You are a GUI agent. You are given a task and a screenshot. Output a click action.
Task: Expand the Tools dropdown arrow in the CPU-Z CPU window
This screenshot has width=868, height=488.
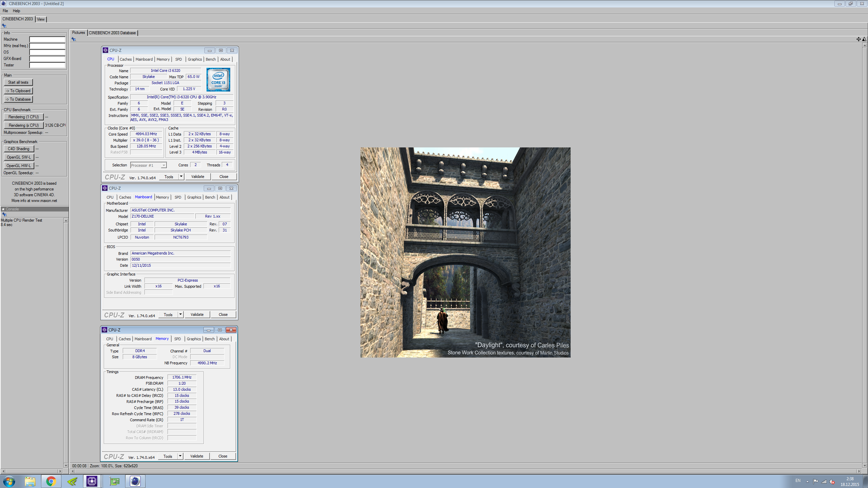tap(181, 177)
